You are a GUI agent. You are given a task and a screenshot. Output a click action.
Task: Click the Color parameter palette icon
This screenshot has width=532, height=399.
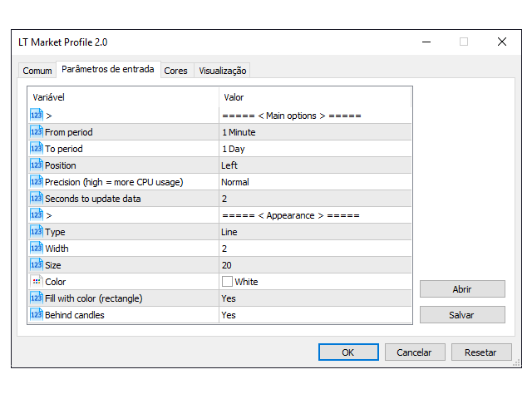pos(36,282)
